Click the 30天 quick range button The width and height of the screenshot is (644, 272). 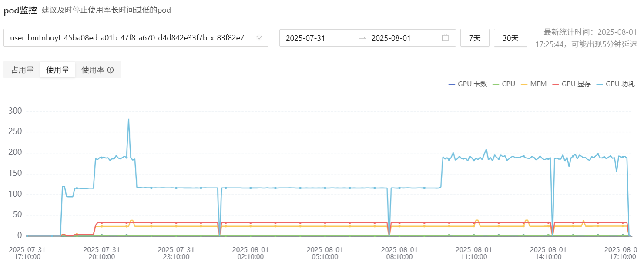click(510, 38)
